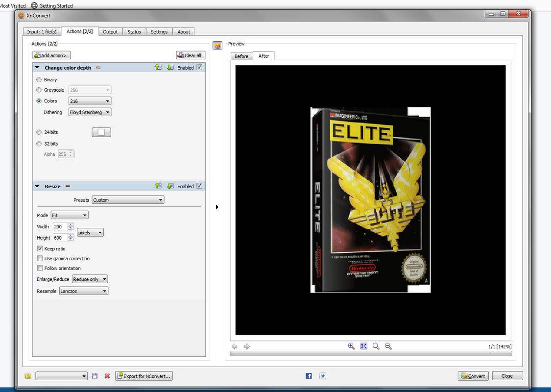
Task: Zoom in on the preview
Action: (351, 346)
